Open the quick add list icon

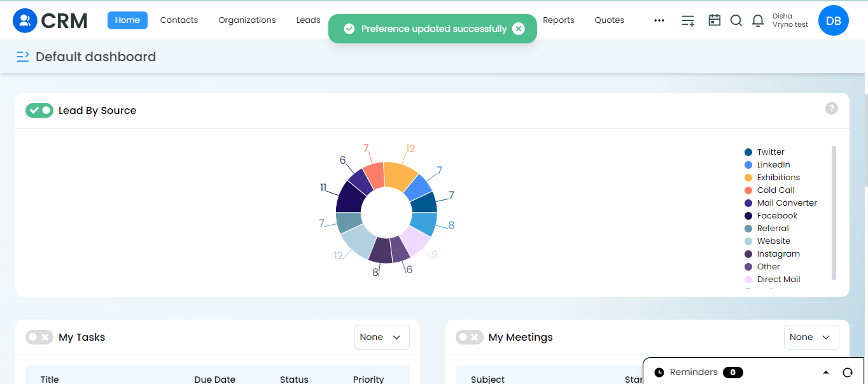[x=688, y=20]
